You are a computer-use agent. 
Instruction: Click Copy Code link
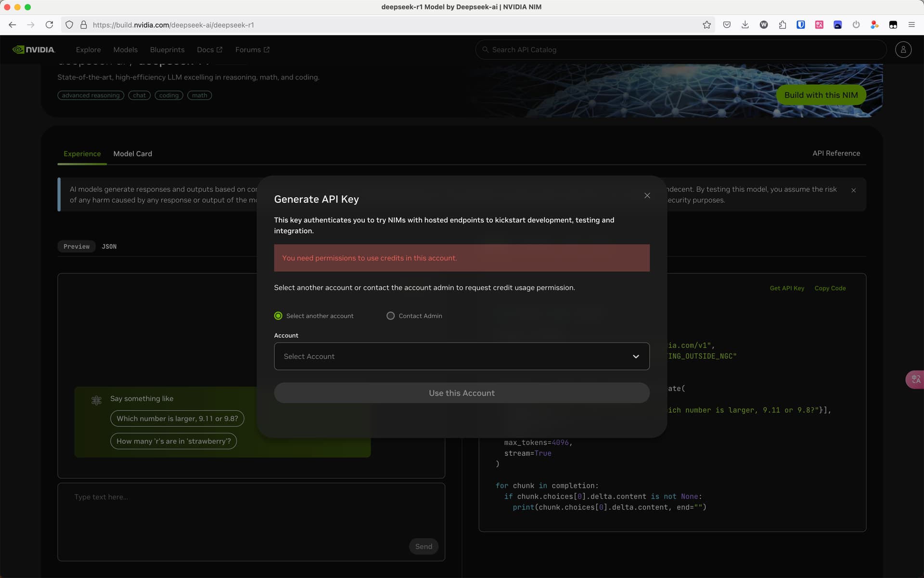point(830,288)
